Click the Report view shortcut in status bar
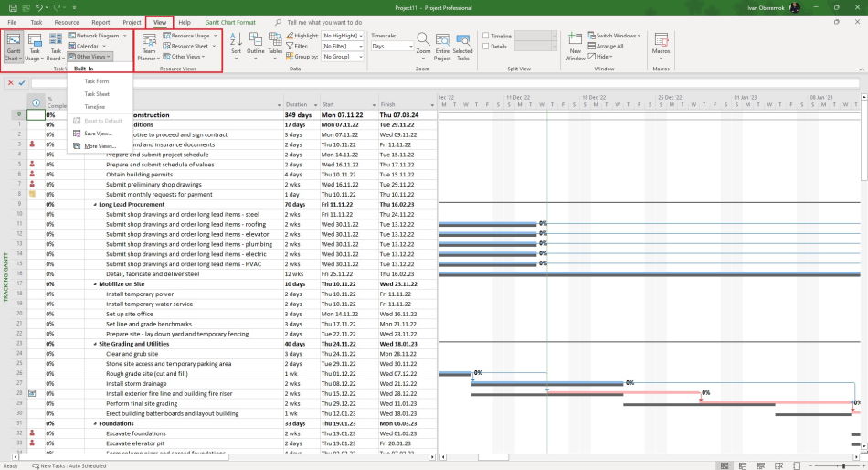868x470 pixels. [x=797, y=466]
